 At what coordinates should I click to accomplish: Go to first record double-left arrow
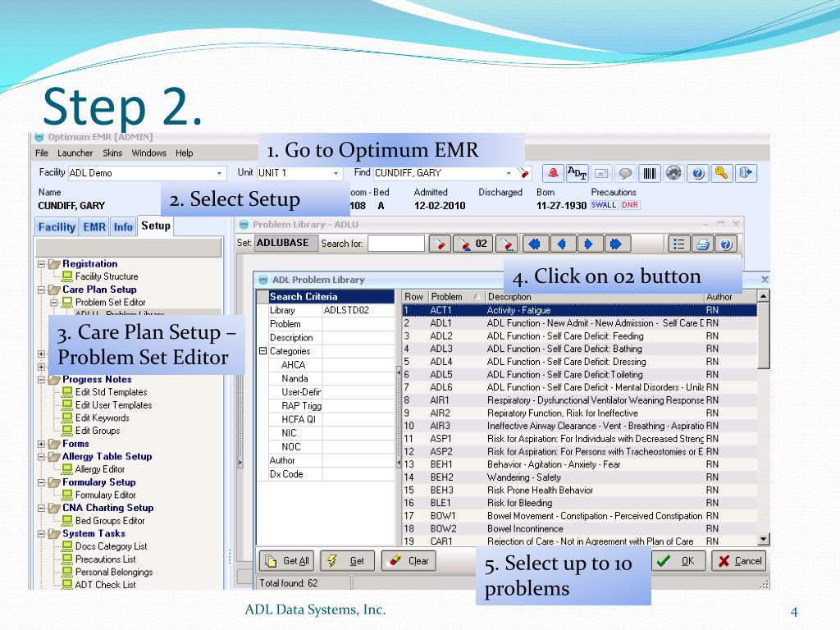click(x=535, y=244)
